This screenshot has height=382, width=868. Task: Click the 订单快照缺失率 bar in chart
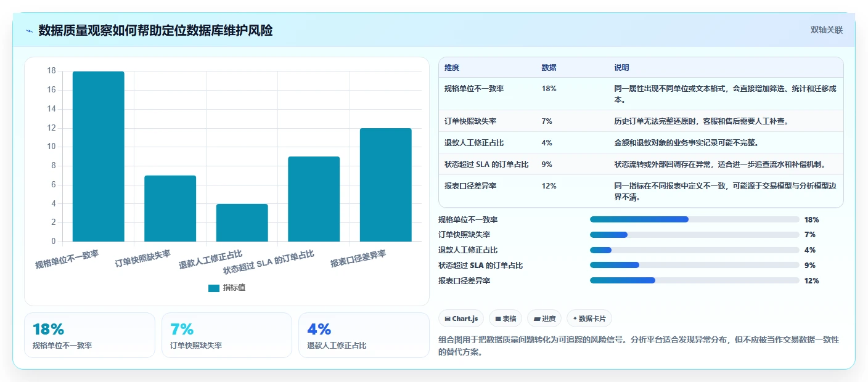click(x=170, y=208)
